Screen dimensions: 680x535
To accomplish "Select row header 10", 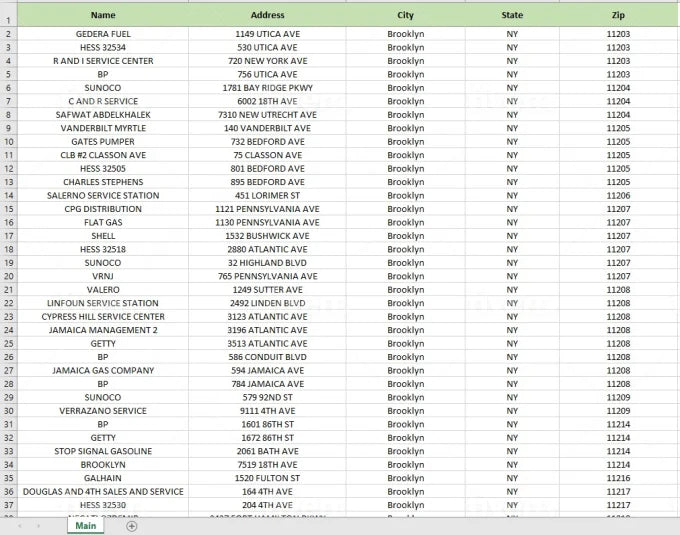I will (9, 141).
